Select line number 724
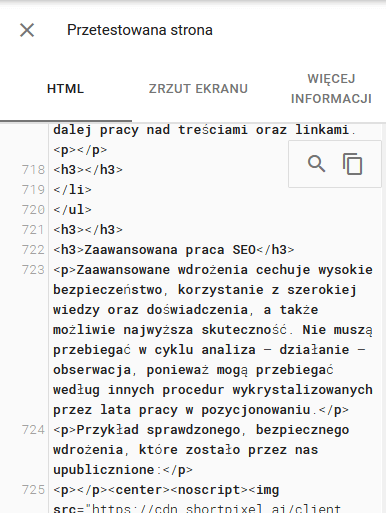386x513 pixels. pyautogui.click(x=33, y=430)
